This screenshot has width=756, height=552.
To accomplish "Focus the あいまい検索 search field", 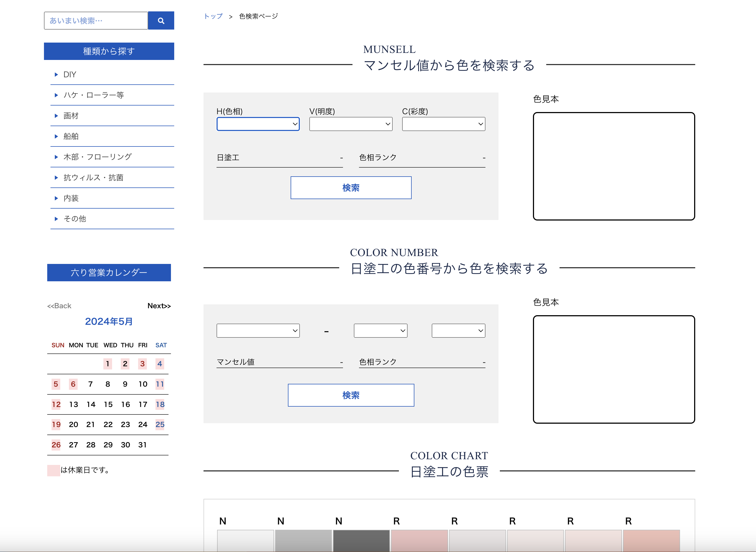I will 96,21.
